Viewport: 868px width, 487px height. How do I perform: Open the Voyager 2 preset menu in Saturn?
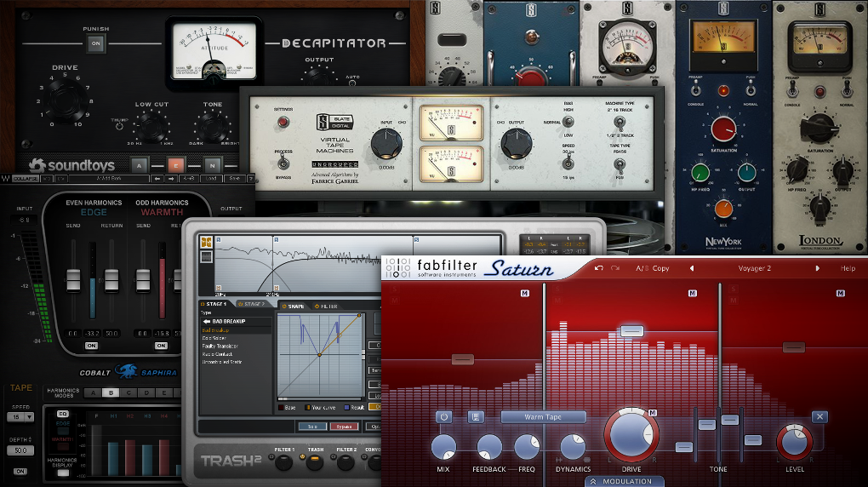755,268
